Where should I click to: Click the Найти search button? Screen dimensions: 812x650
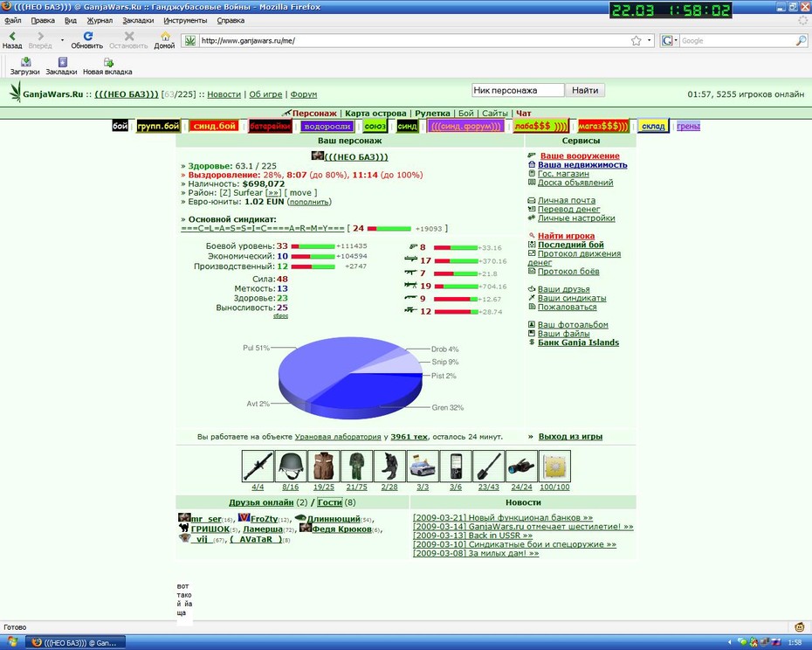coord(585,90)
